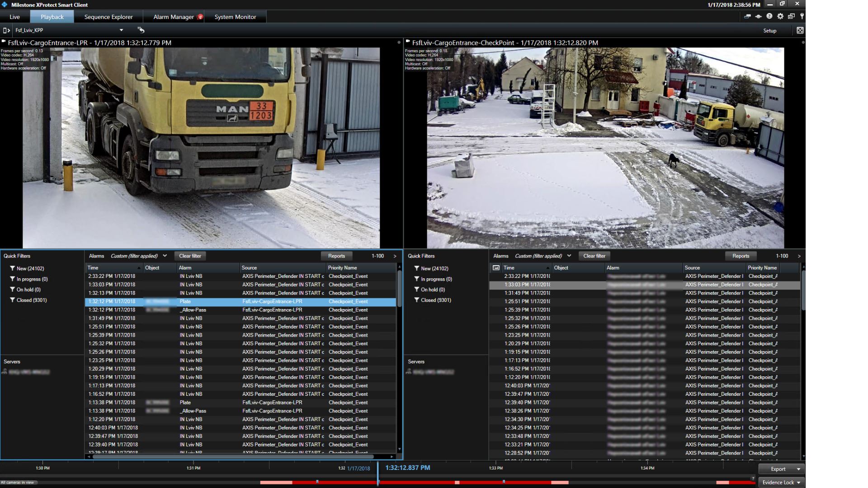
Task: Sort left list by Source column
Action: [282, 268]
